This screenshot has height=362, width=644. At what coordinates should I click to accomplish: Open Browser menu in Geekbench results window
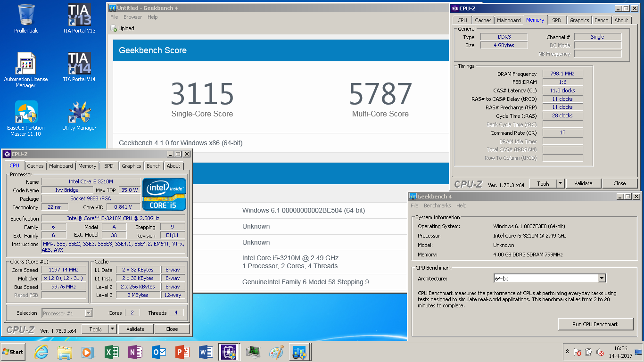(132, 17)
